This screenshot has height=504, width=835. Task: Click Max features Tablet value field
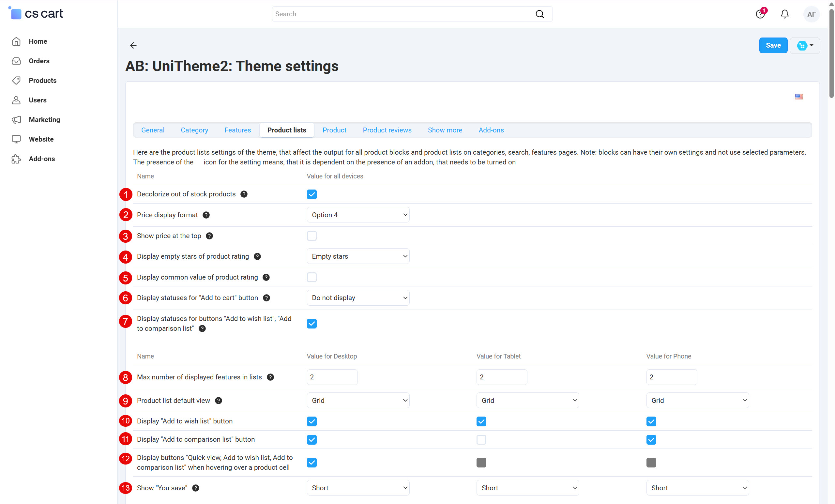tap(502, 377)
